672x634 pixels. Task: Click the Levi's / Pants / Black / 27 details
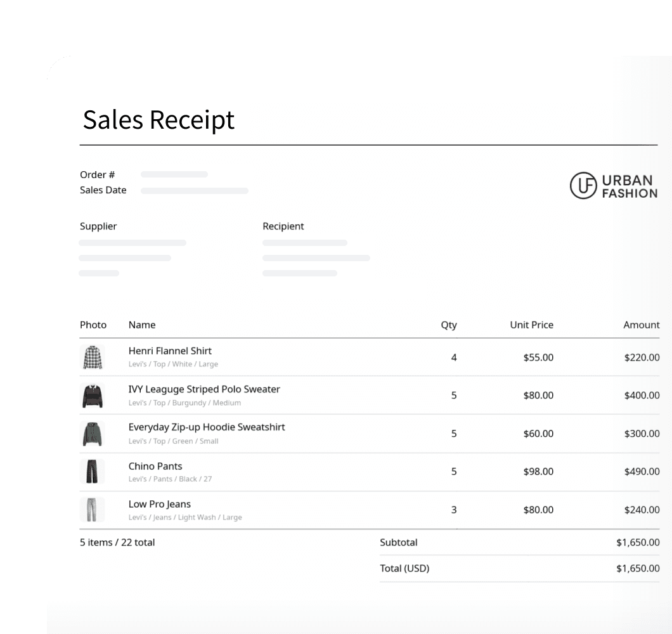coord(170,479)
